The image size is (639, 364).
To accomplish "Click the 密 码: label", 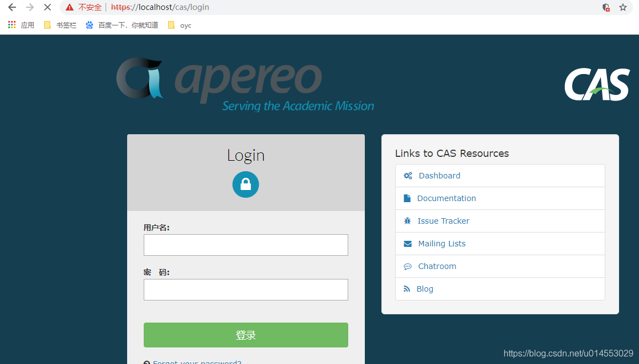I will [156, 272].
